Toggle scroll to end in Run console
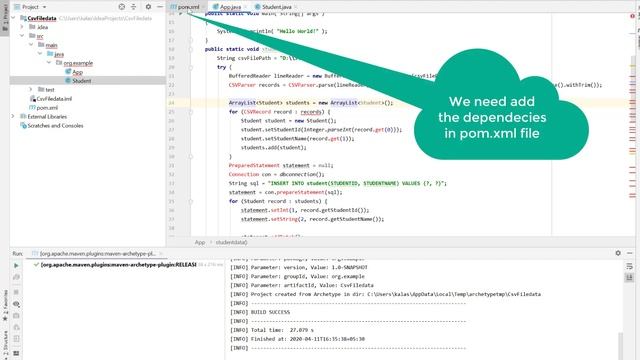This screenshot has height=360, width=640. pos(629,278)
